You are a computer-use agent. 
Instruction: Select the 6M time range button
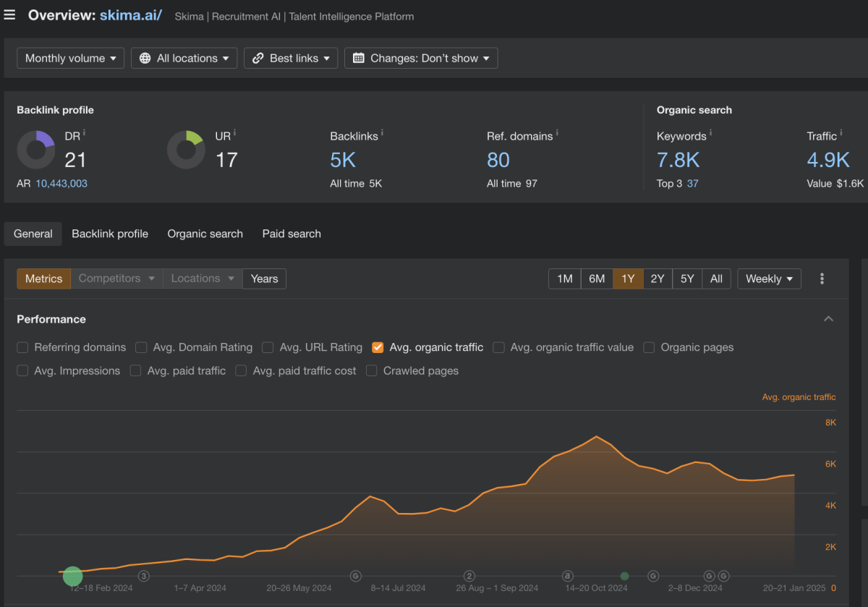pos(597,279)
